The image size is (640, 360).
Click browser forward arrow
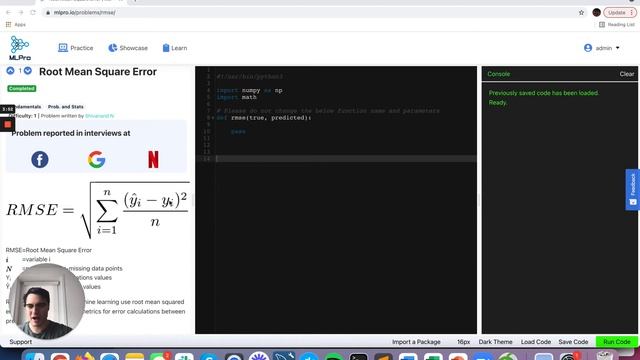point(21,13)
